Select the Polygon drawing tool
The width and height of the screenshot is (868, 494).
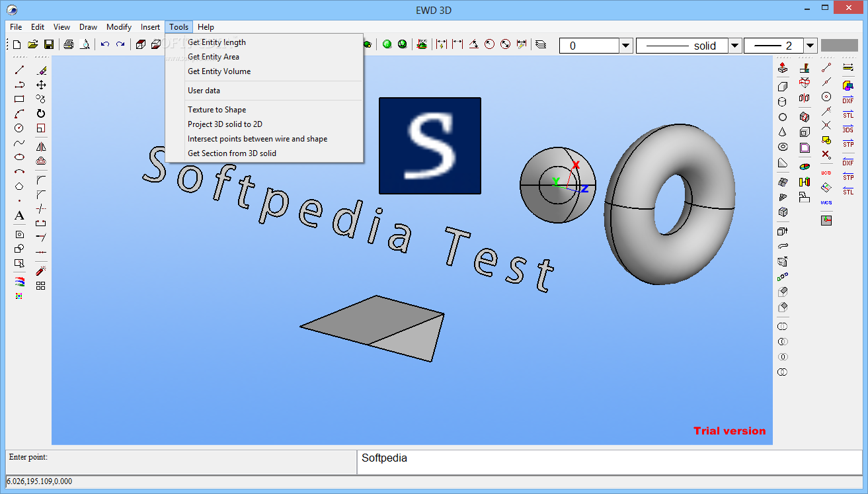[19, 186]
